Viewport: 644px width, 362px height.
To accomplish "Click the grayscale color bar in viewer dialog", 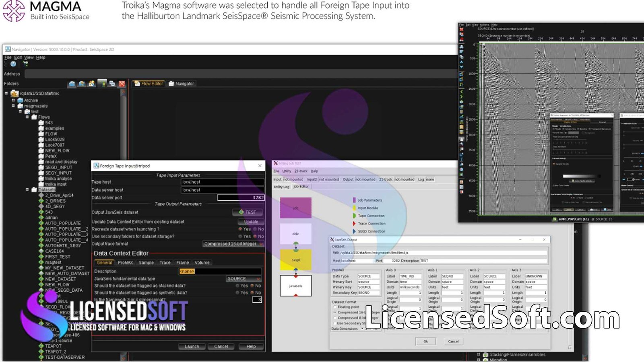I will point(581,176).
